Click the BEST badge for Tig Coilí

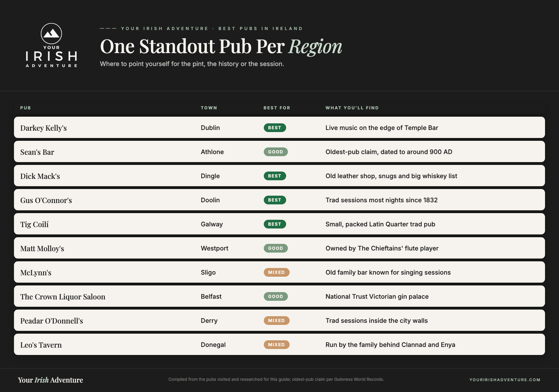275,224
